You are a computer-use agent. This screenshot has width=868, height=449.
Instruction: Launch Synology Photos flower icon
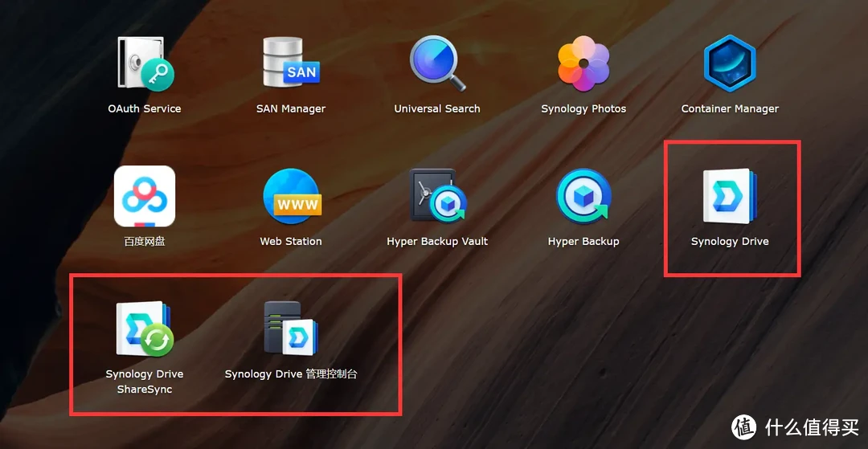tap(583, 63)
